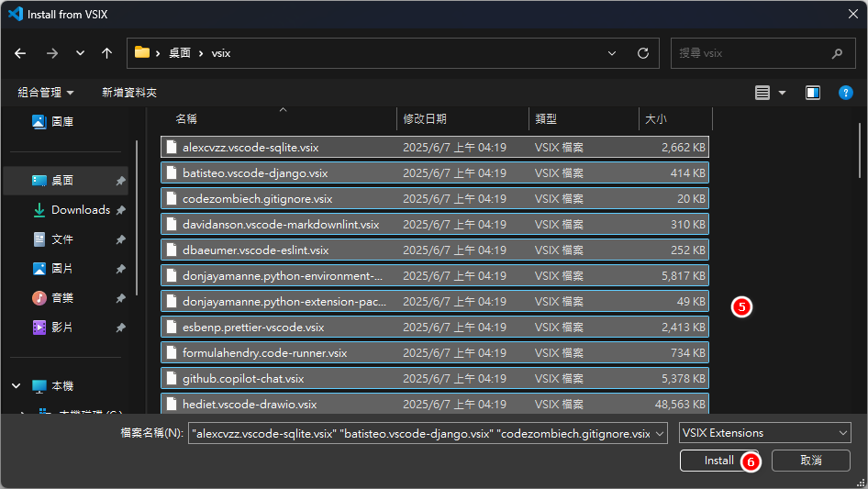Click the Install button
Viewport: 868px width, 489px height.
[718, 461]
